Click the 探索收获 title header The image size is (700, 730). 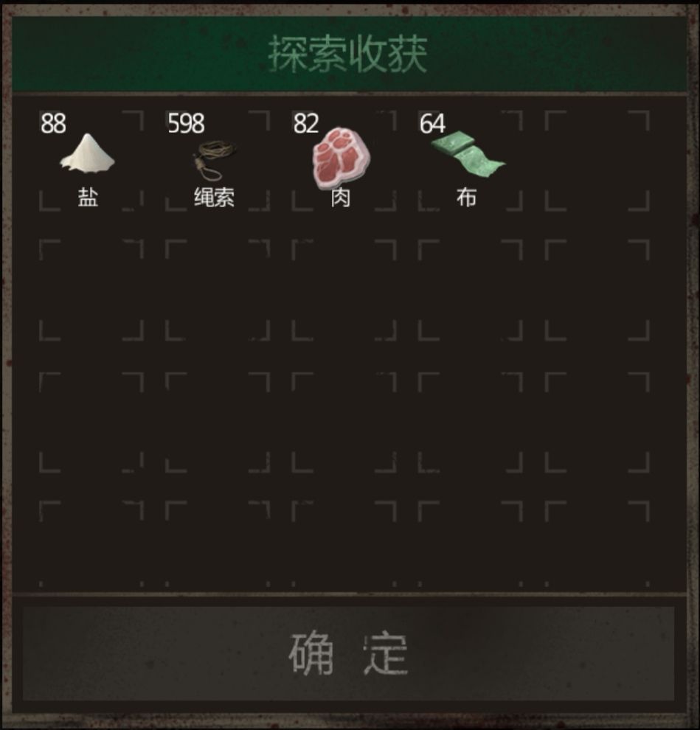[348, 55]
